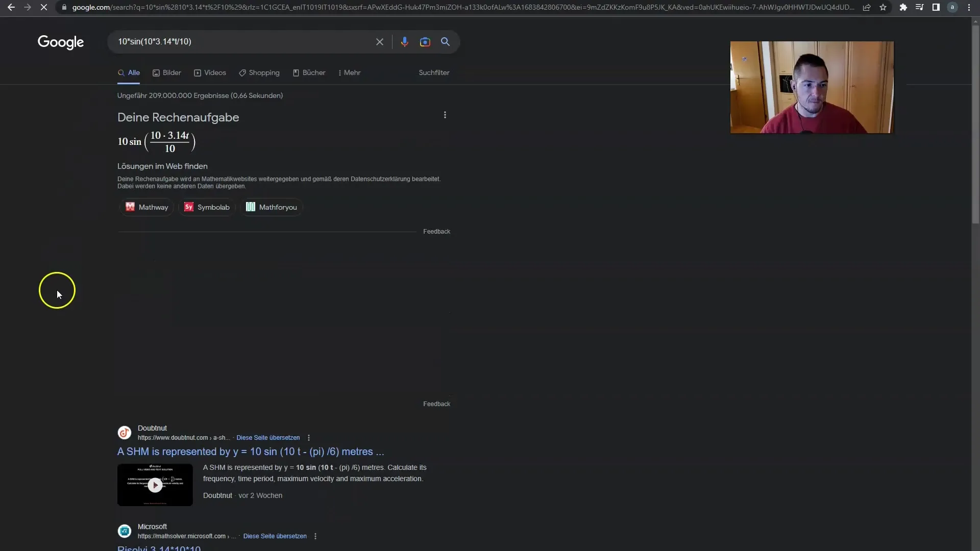Open options menu for Deine Rechenaufgabe
This screenshot has height=551, width=980.
tap(445, 115)
